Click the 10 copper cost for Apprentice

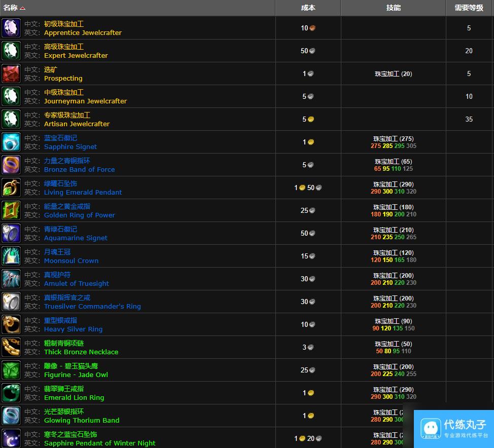[x=308, y=28]
